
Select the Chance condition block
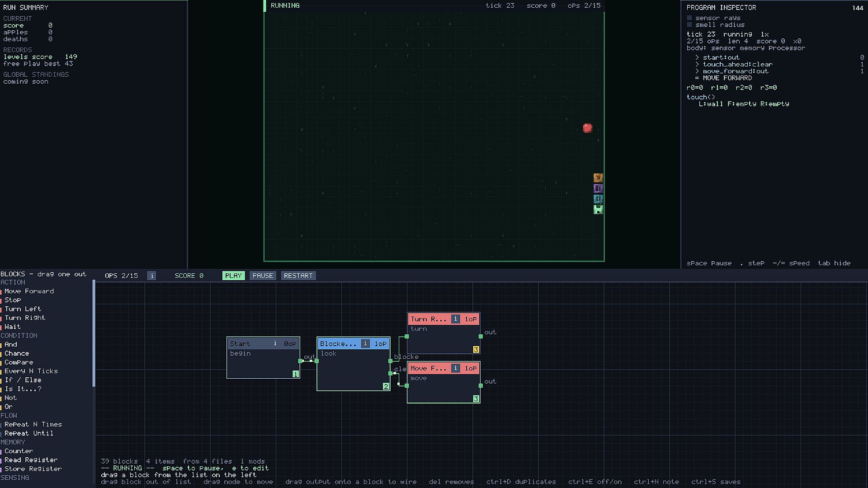[x=17, y=353]
